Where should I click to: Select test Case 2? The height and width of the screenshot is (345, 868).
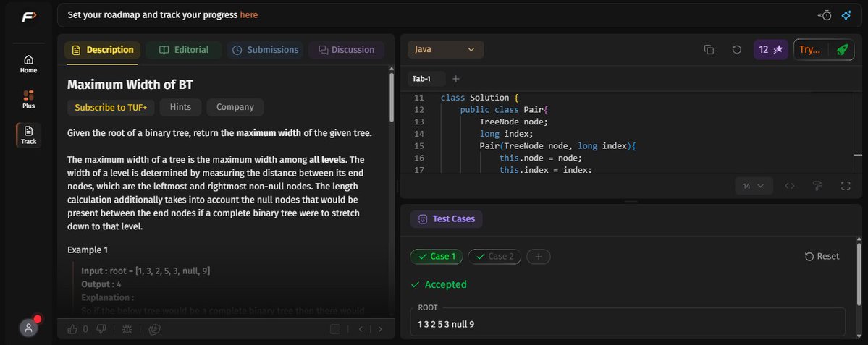click(x=494, y=257)
